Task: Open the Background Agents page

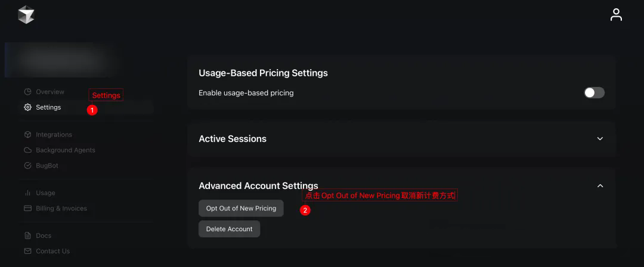Action: click(x=66, y=150)
